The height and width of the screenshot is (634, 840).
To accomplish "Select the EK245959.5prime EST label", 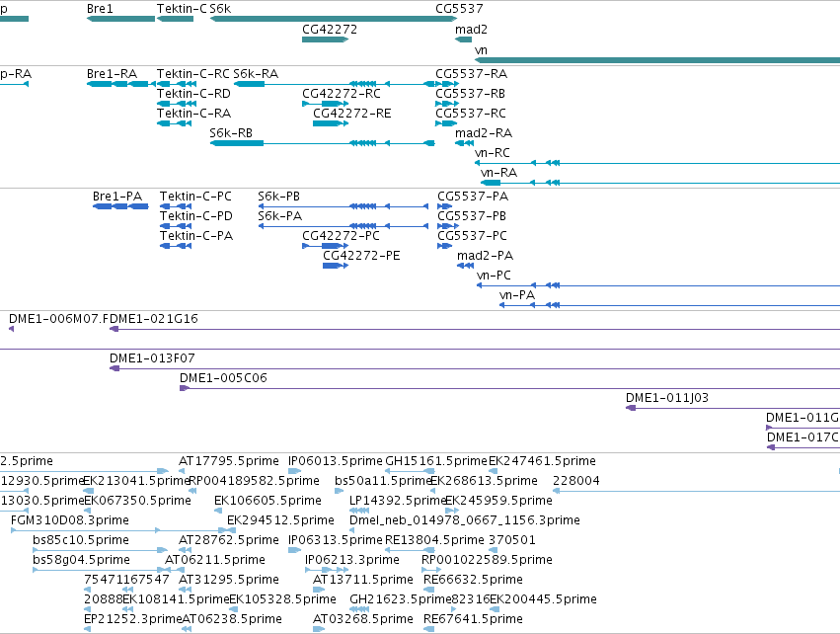I will (498, 501).
